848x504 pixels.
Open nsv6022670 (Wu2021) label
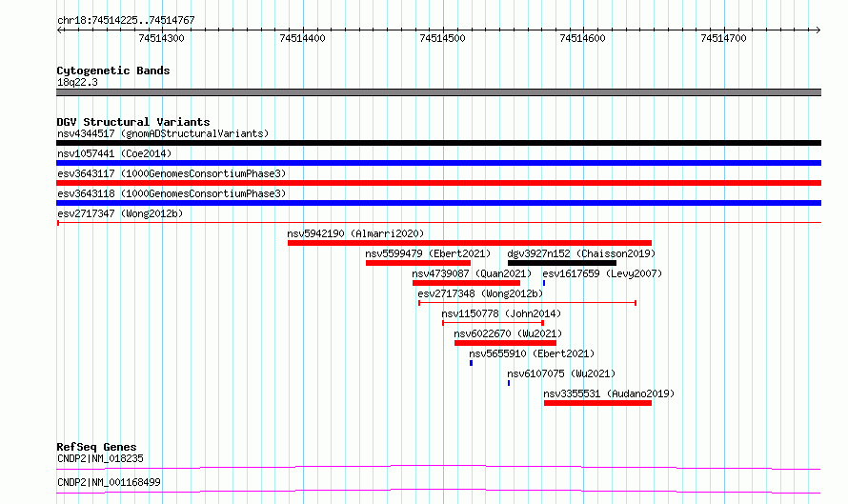[x=508, y=333]
